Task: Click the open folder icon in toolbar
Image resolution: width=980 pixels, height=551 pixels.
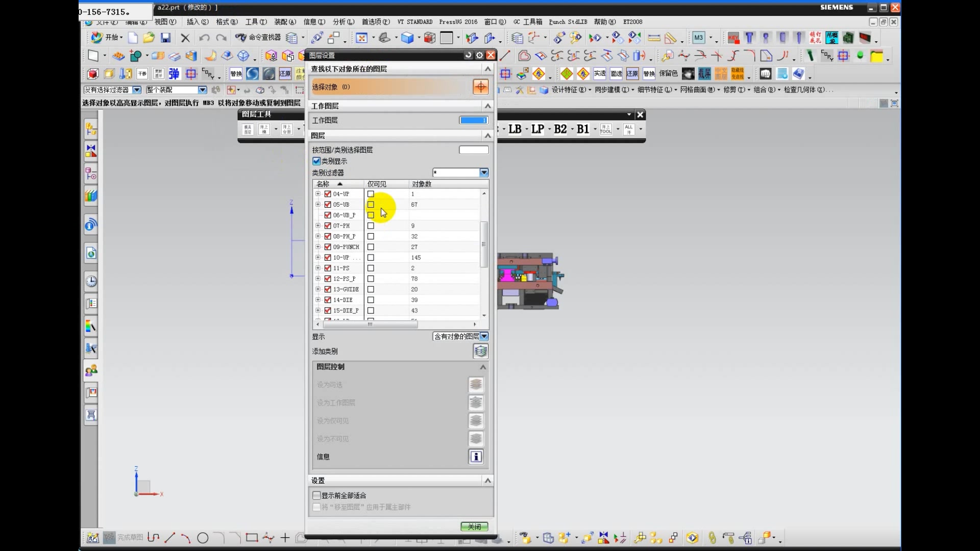Action: pyautogui.click(x=149, y=38)
